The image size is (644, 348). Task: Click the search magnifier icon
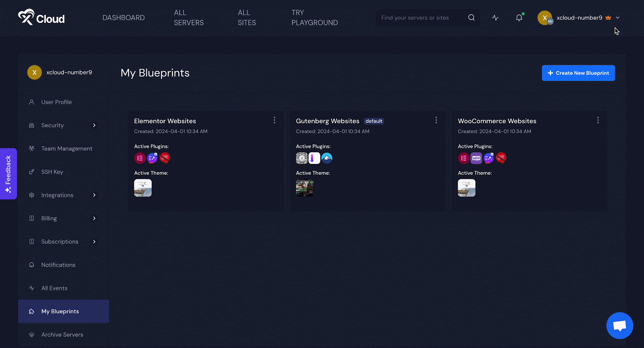pyautogui.click(x=471, y=18)
